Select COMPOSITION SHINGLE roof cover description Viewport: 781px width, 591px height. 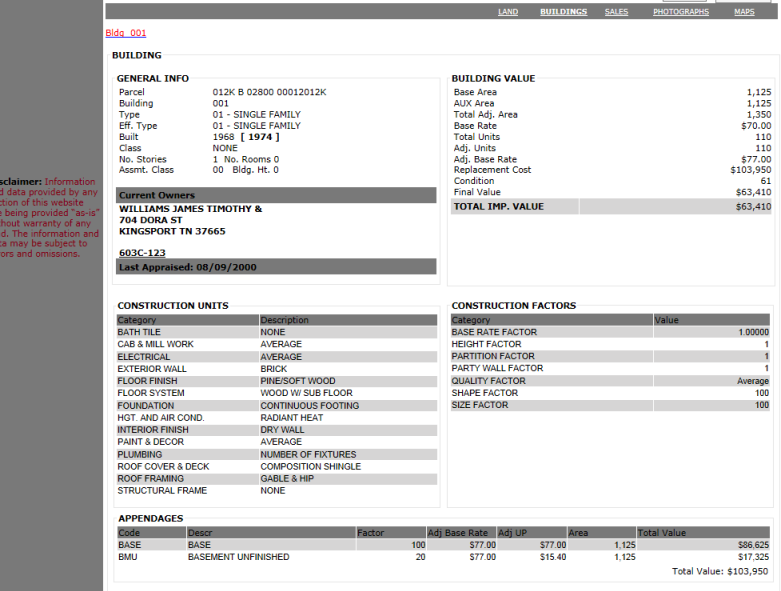point(310,467)
